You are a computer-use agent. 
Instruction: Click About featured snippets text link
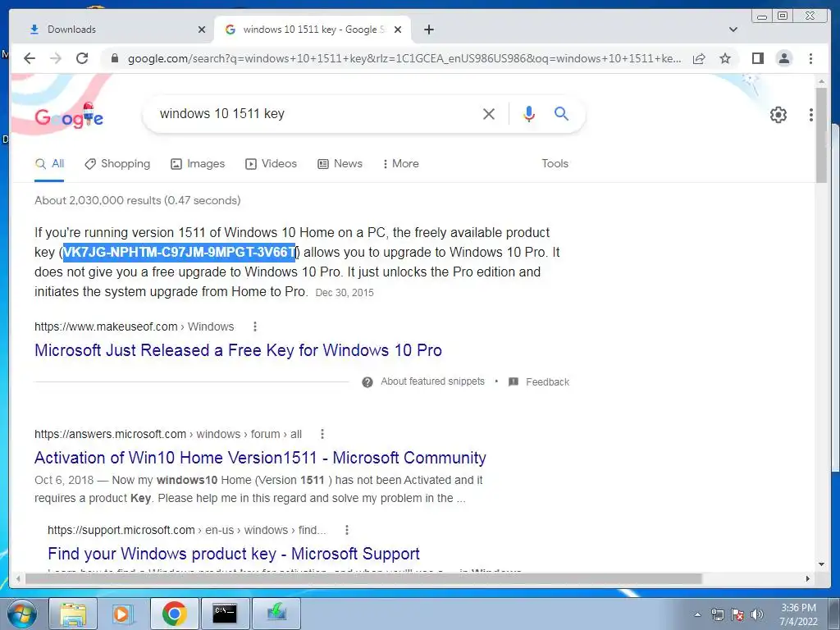tap(432, 381)
